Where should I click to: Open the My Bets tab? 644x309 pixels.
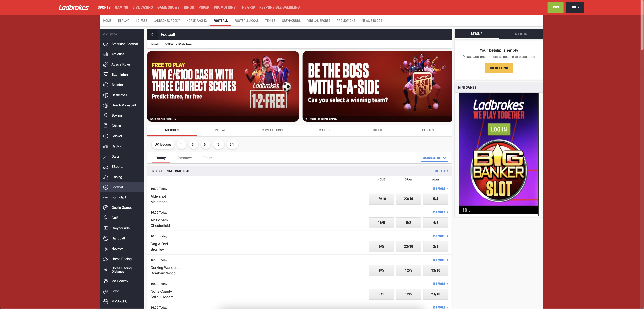click(521, 34)
